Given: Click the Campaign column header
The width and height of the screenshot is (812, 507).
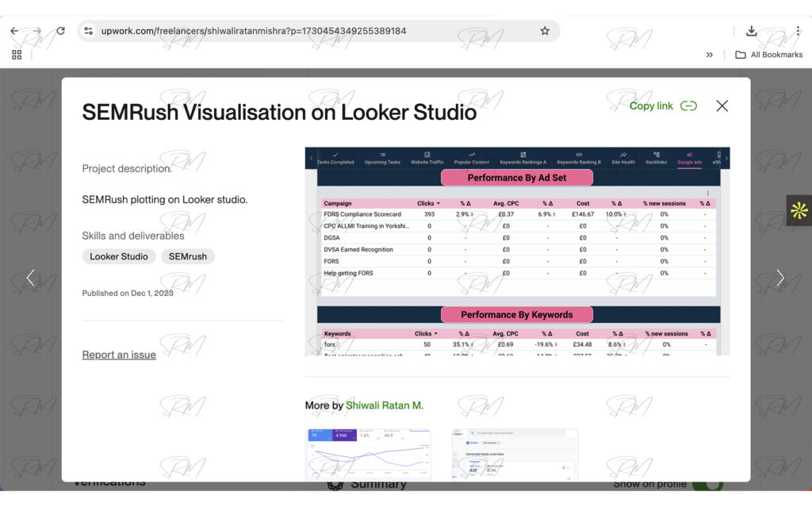Looking at the screenshot, I should tap(338, 203).
